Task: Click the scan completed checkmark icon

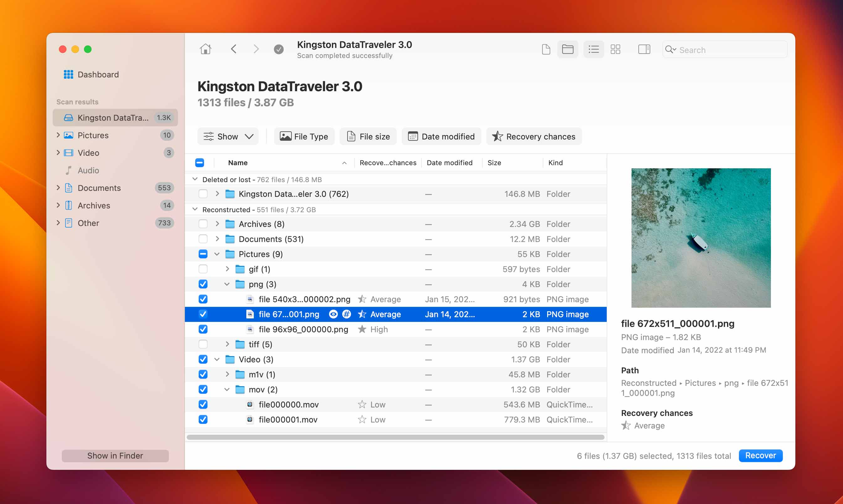Action: 279,50
